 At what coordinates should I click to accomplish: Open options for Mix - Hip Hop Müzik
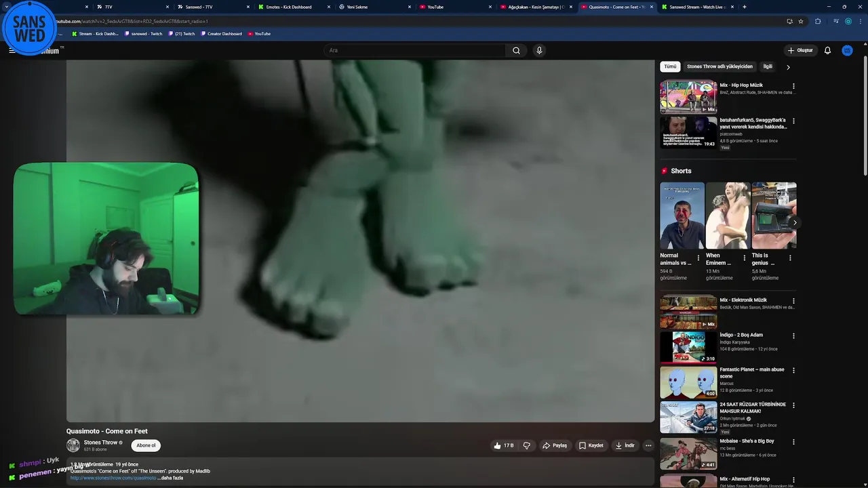793,86
